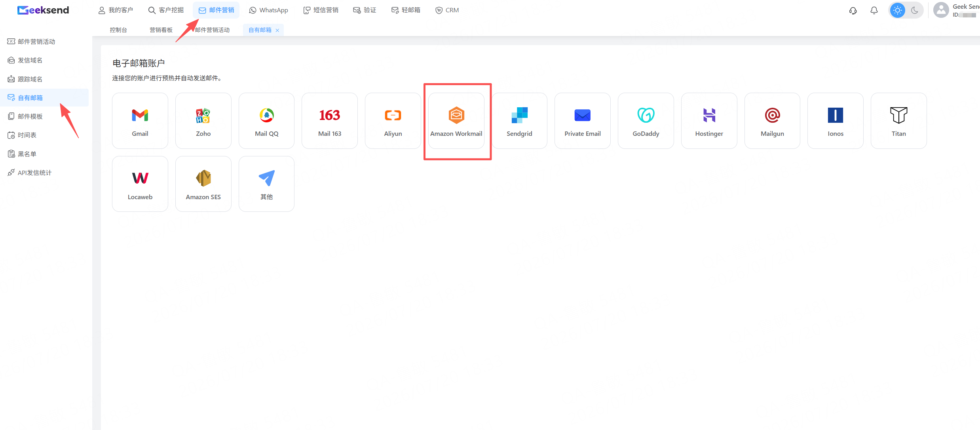Viewport: 980px width, 430px height.
Task: Click the Geek Send account name
Action: [966, 7]
